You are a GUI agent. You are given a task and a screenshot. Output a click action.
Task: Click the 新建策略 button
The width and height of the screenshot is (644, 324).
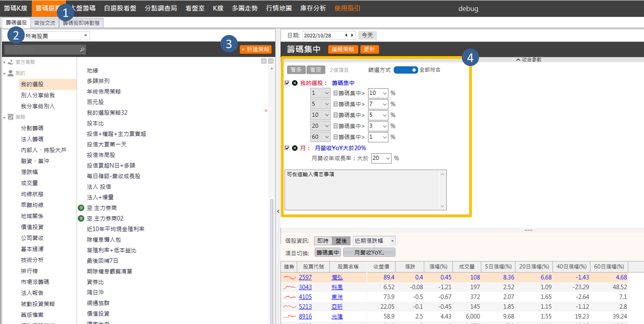(x=255, y=49)
